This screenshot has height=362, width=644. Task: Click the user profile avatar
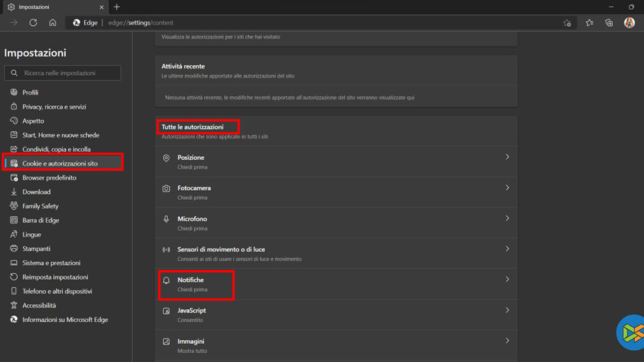point(629,23)
